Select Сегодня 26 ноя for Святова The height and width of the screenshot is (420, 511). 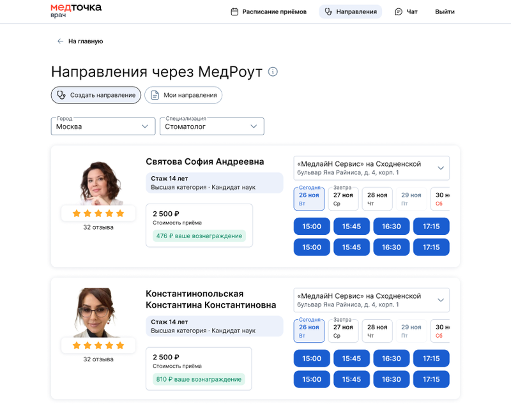[x=309, y=198]
